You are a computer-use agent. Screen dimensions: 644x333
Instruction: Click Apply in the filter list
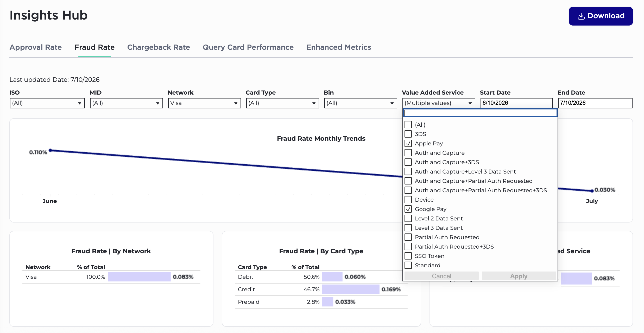pyautogui.click(x=519, y=276)
